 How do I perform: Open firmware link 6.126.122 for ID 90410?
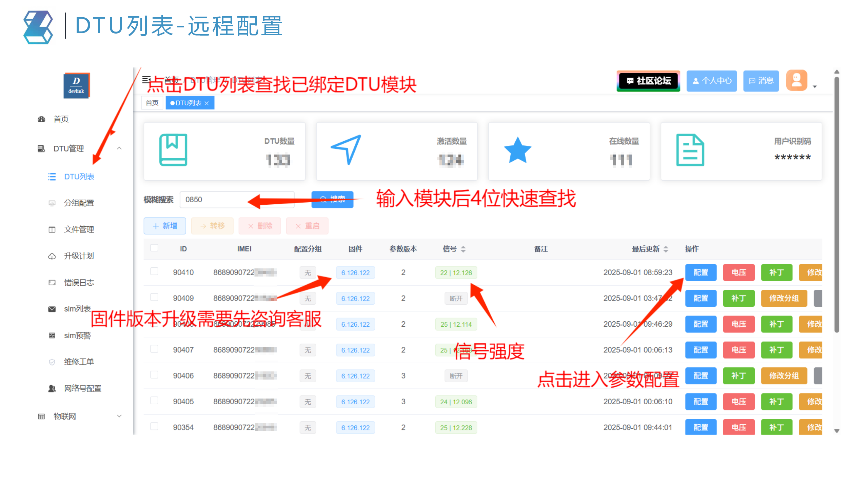tap(355, 272)
